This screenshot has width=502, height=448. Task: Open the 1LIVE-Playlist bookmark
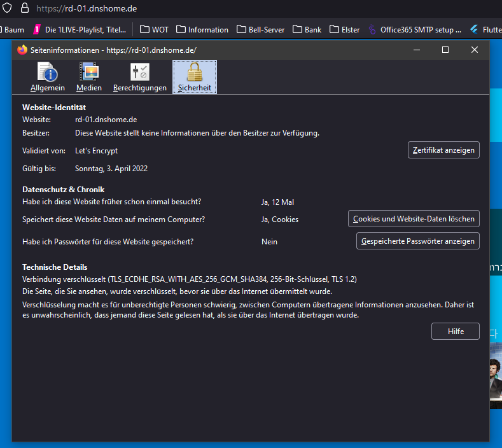click(x=81, y=29)
